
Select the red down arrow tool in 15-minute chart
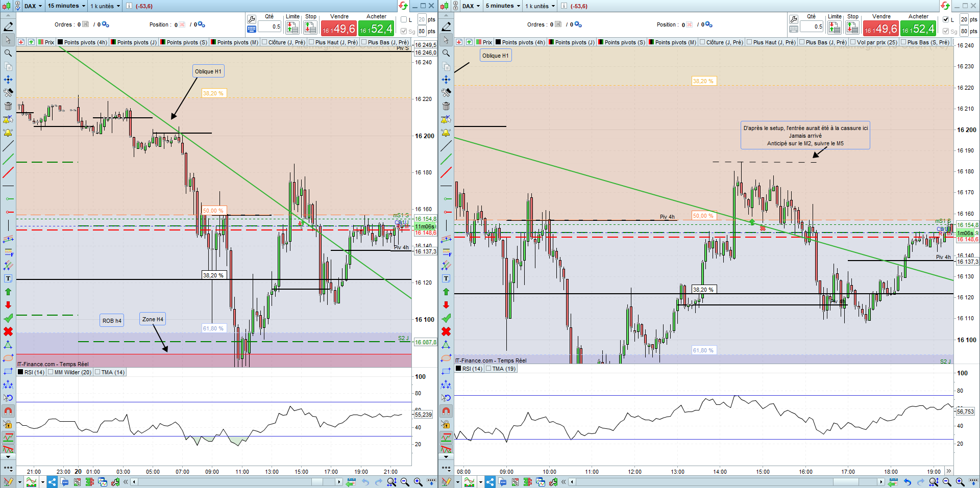[8, 305]
